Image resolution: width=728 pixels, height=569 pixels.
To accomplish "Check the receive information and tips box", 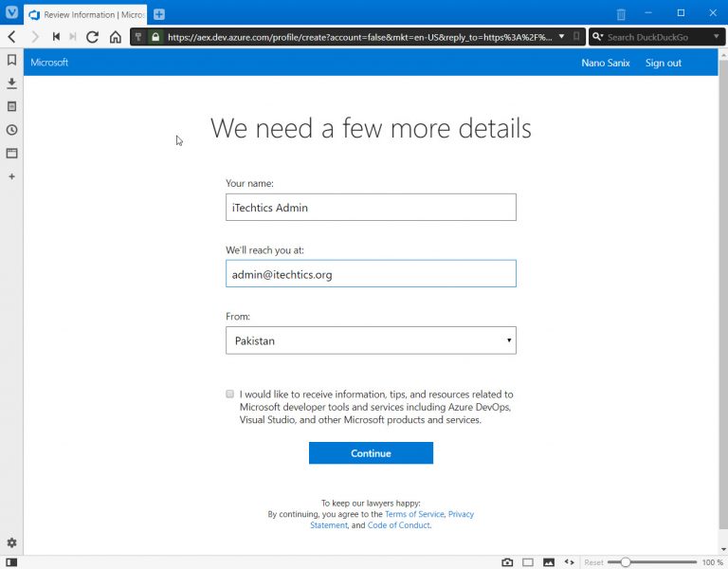I will pyautogui.click(x=229, y=394).
